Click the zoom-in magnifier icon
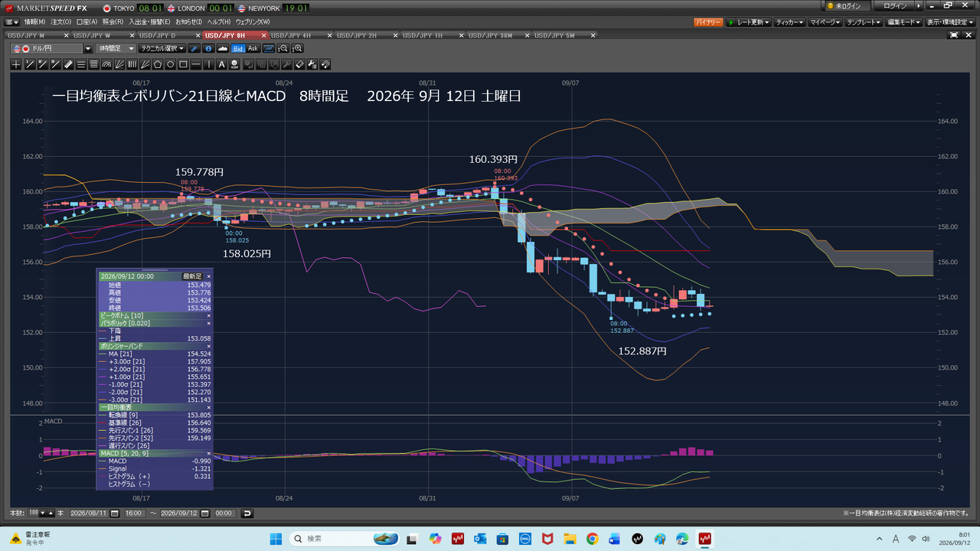Screen dimensions: 980x551 tap(297, 49)
